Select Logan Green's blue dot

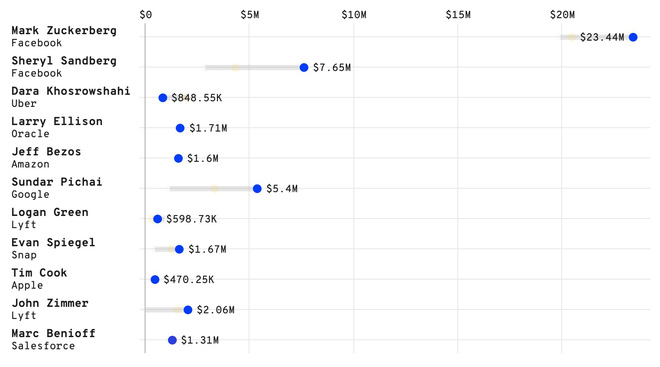click(x=157, y=219)
